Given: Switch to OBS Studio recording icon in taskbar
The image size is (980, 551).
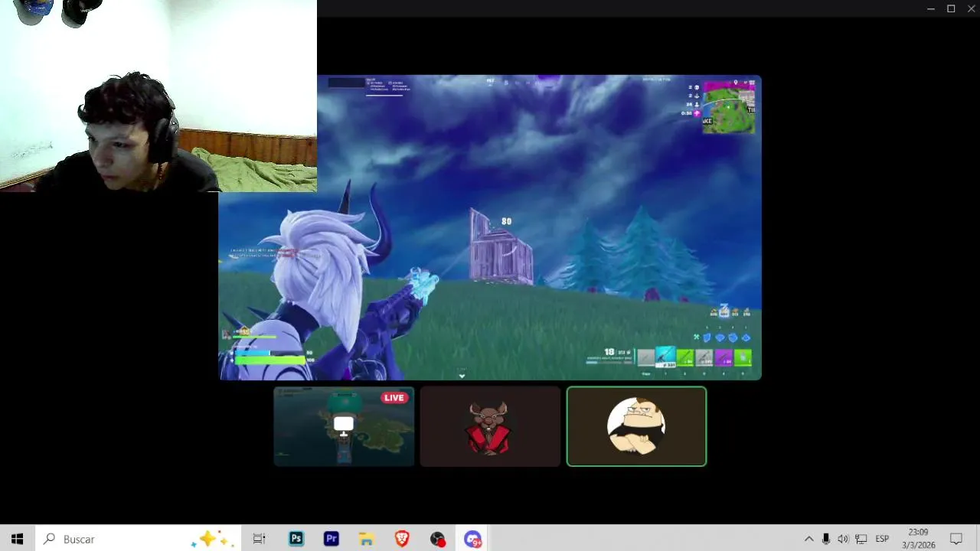Looking at the screenshot, I should point(437,539).
